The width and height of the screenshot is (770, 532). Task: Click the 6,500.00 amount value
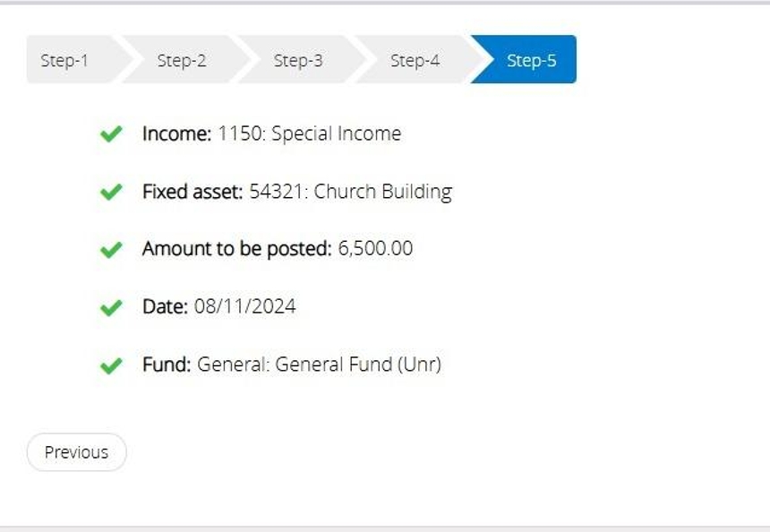375,249
